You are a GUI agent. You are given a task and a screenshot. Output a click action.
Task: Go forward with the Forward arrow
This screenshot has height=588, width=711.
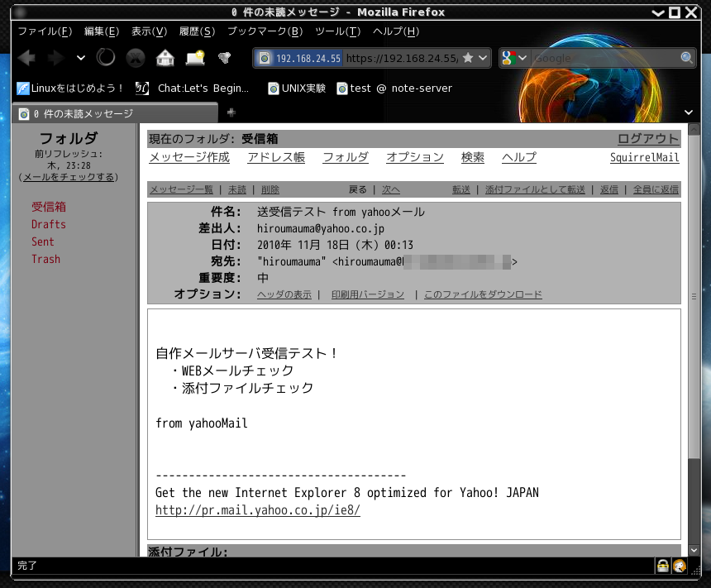(x=57, y=58)
